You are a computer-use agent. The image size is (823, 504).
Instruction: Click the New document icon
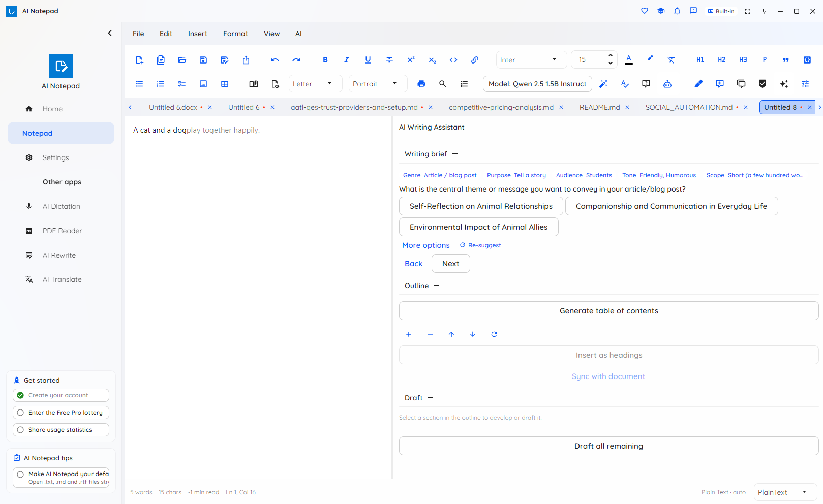click(x=139, y=60)
